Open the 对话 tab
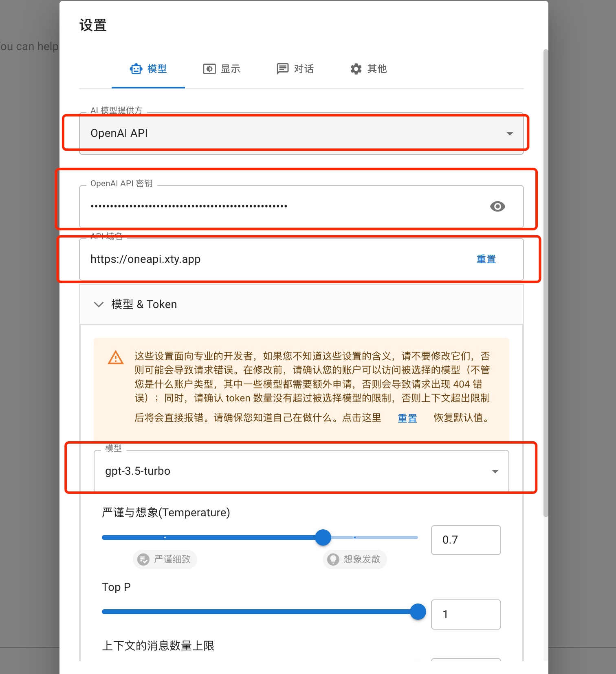The height and width of the screenshot is (674, 616). pyautogui.click(x=295, y=69)
